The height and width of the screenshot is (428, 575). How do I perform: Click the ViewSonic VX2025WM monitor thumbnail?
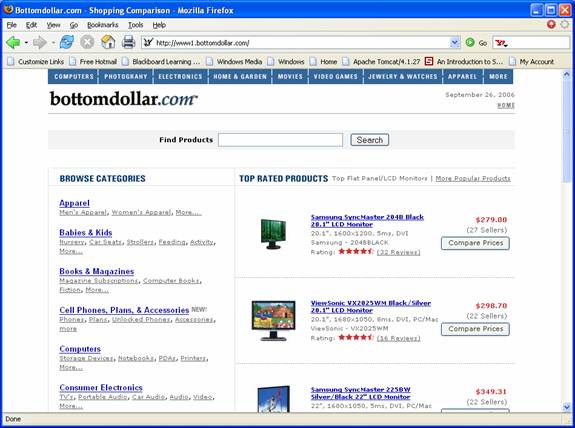[x=273, y=321]
